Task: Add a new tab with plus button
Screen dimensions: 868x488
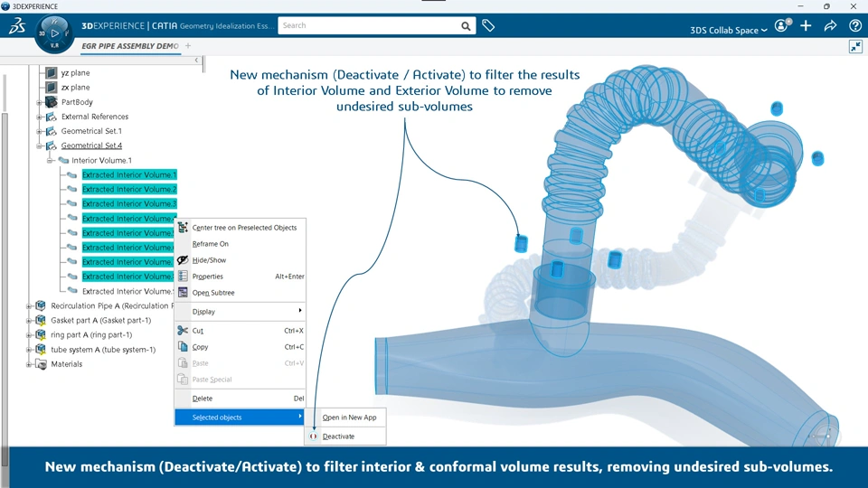Action: click(x=188, y=45)
